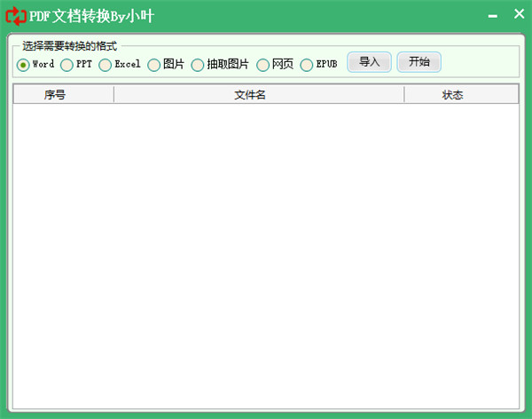Screen dimensions: 532x419
Task: Select the Word format radio button
Action: click(x=23, y=65)
